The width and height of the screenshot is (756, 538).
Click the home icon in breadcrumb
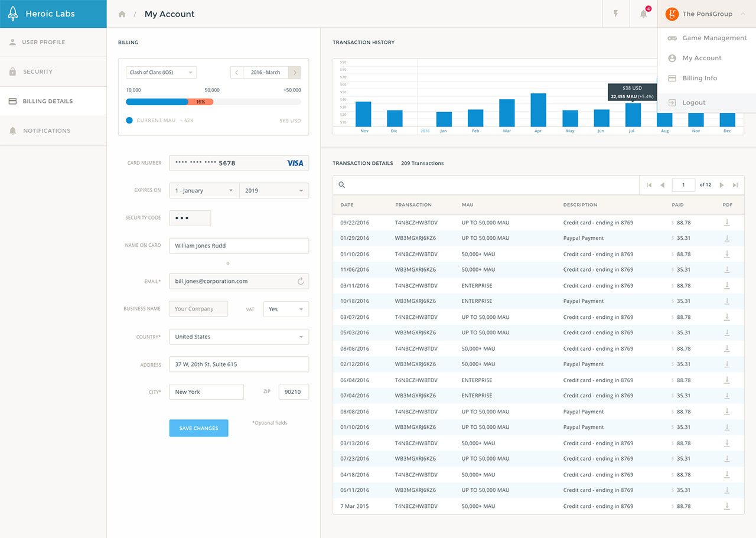pyautogui.click(x=122, y=14)
